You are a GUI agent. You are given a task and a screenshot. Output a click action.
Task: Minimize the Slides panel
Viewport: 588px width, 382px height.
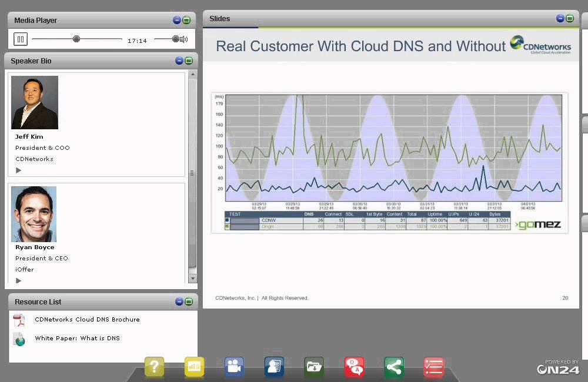click(560, 18)
